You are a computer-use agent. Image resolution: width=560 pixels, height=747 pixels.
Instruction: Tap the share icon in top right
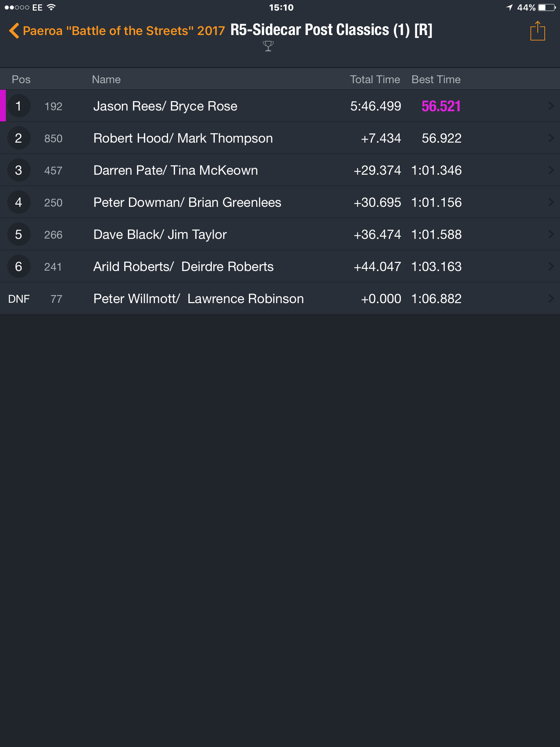tap(537, 31)
